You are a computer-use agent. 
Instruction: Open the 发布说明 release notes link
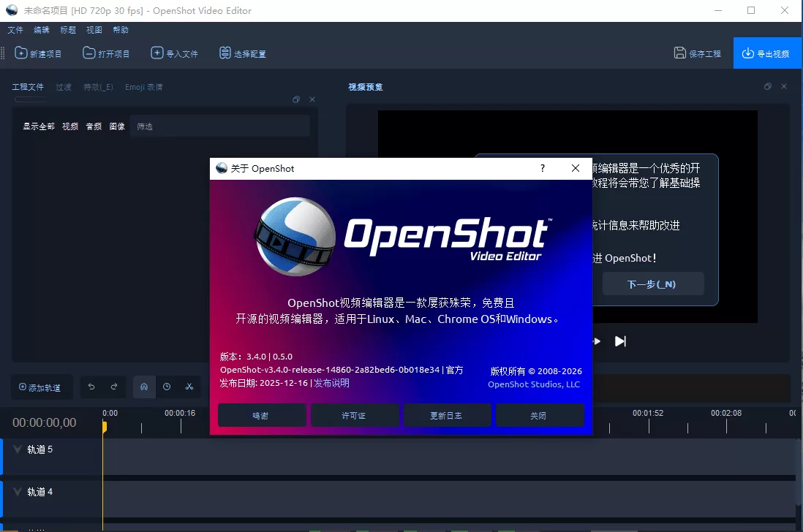click(x=332, y=383)
